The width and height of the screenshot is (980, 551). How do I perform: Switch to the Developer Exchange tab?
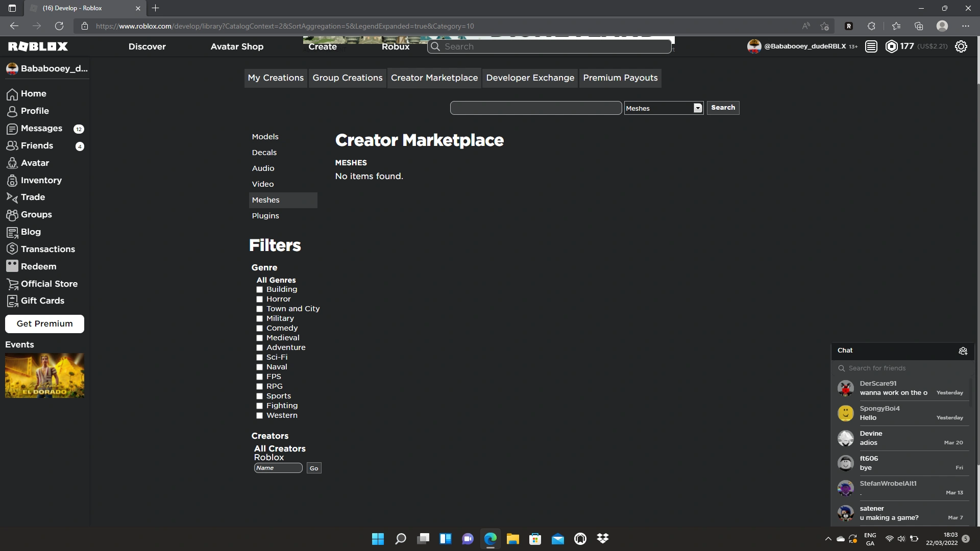tap(530, 78)
